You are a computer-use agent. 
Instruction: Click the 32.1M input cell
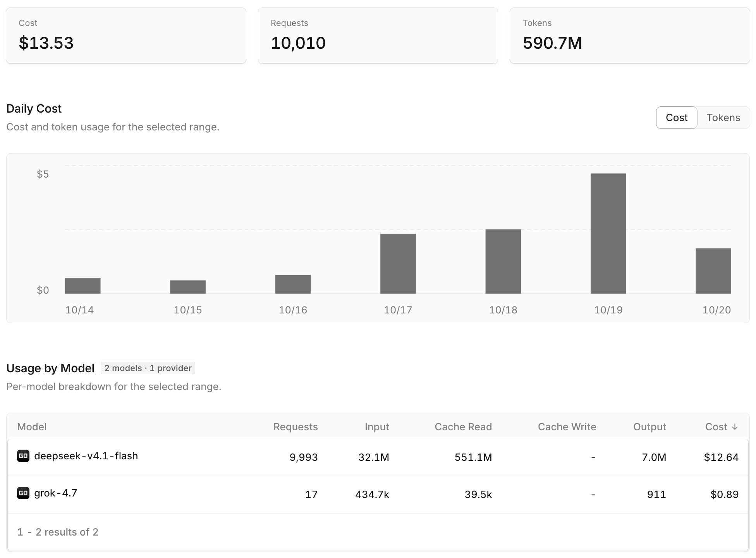coord(374,457)
